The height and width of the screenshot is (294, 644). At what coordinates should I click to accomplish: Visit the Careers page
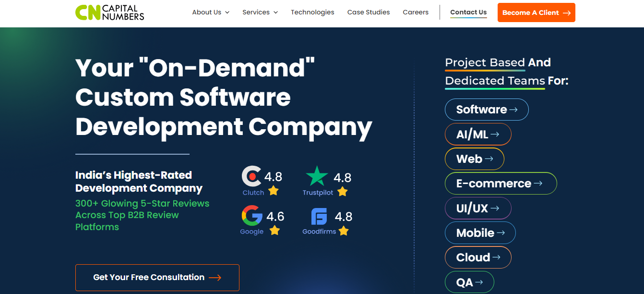click(416, 12)
